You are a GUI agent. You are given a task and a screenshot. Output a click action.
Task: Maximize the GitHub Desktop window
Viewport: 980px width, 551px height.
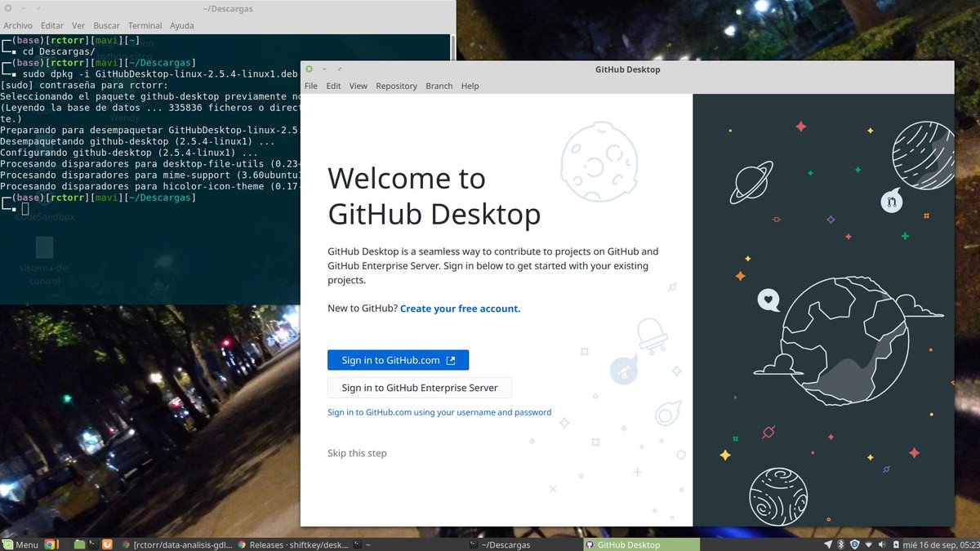coord(340,69)
